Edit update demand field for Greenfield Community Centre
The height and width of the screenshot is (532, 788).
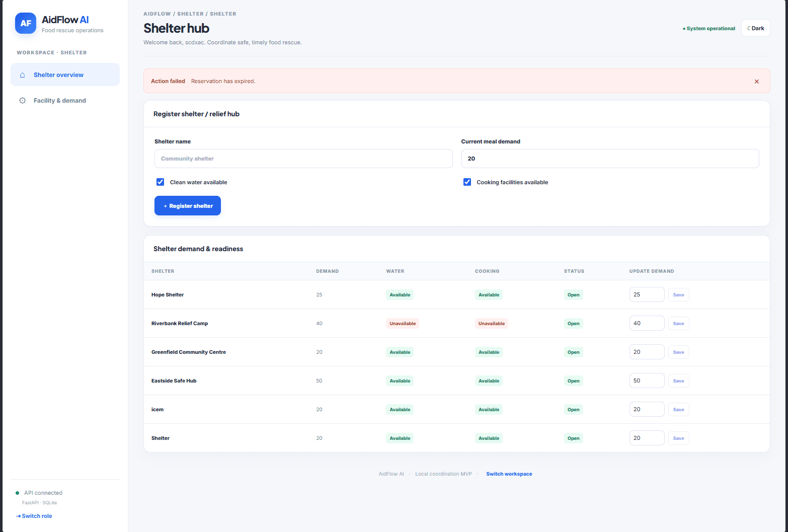647,352
